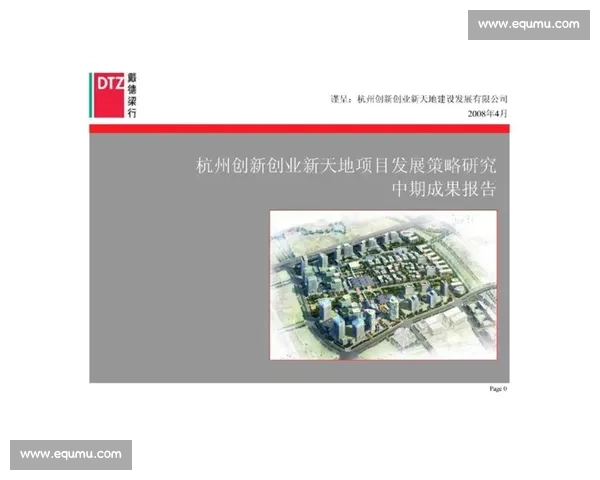This screenshot has height=480, width=600.
Task: Click the date text "2008年4月"
Action: click(488, 113)
